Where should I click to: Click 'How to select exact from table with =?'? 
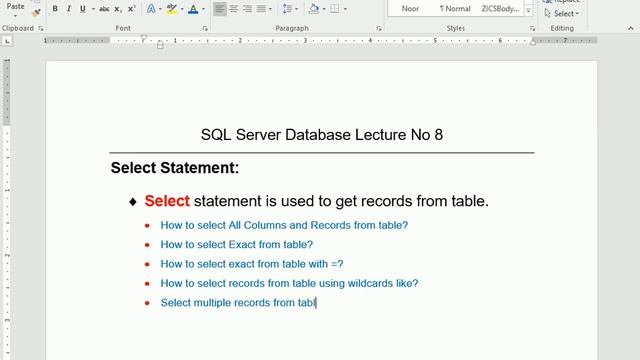(252, 264)
